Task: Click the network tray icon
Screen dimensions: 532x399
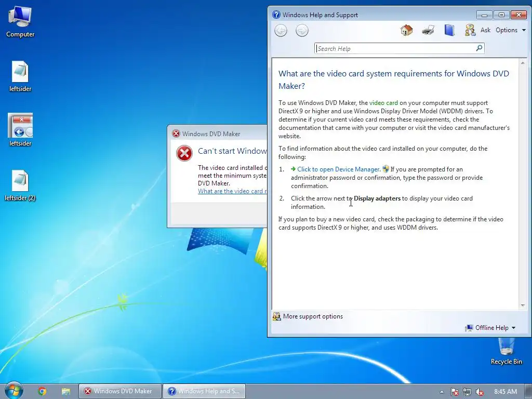Action: (467, 392)
